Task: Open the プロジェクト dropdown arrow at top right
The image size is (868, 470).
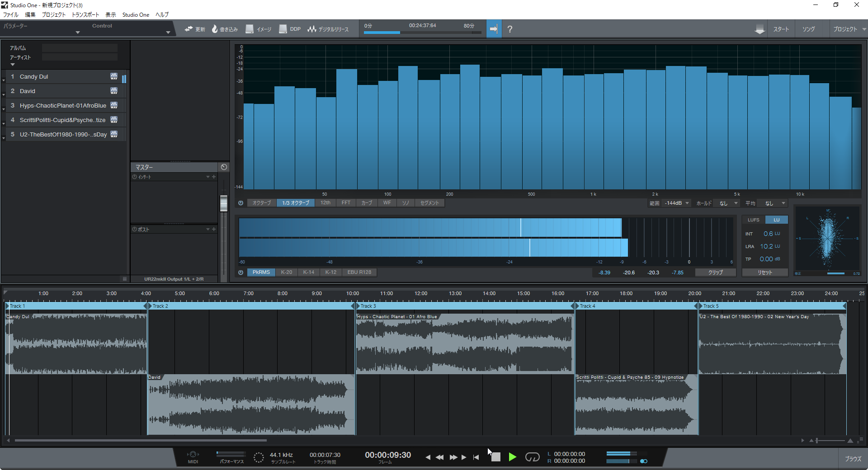Action: 864,29
